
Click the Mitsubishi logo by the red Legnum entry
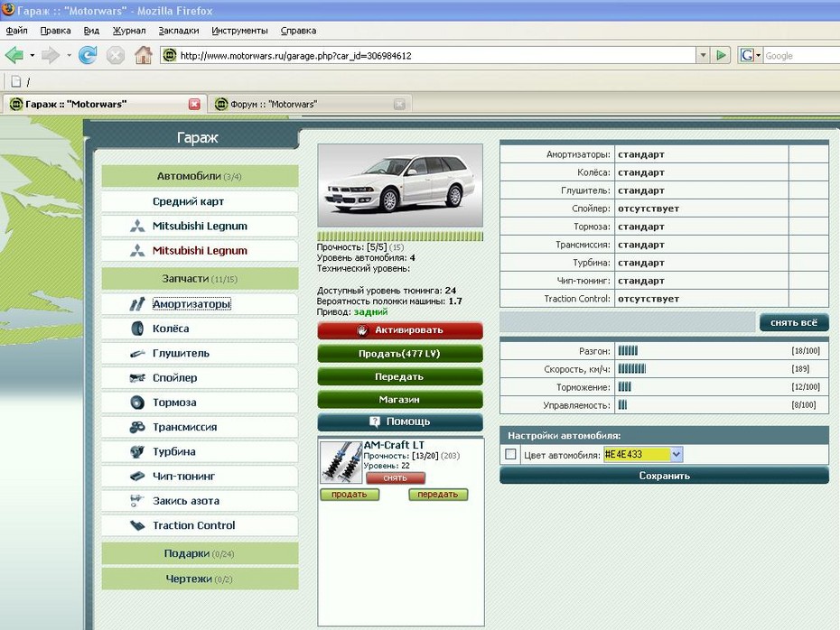(x=137, y=251)
